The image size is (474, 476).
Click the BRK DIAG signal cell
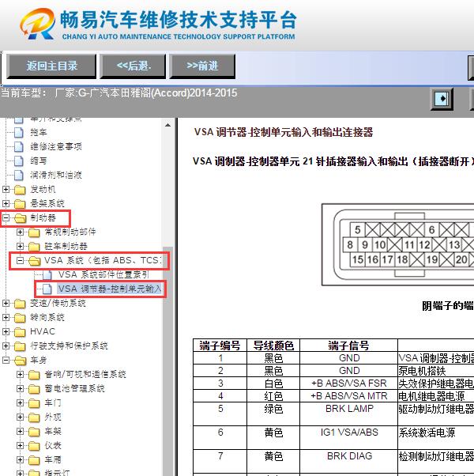pyautogui.click(x=348, y=462)
